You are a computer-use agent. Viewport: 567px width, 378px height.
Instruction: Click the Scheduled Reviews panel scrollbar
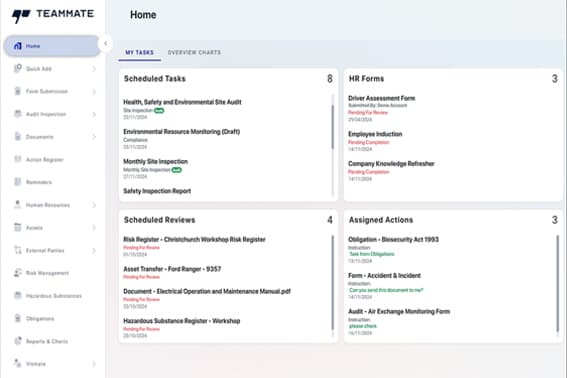(332, 282)
